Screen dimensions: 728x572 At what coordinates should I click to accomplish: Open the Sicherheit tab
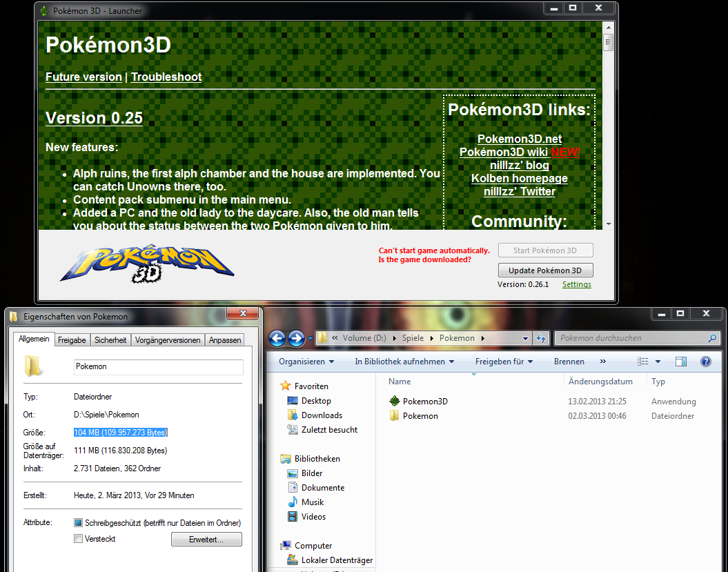(x=110, y=340)
